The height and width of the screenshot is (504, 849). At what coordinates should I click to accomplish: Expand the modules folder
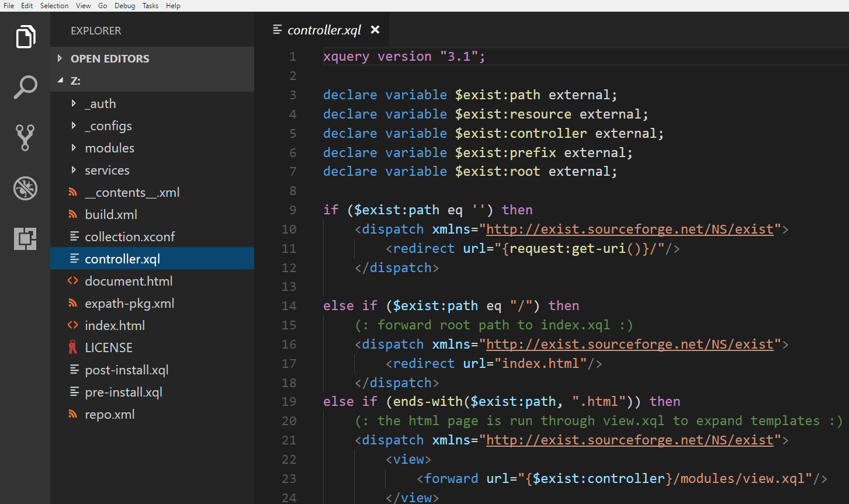coord(74,148)
